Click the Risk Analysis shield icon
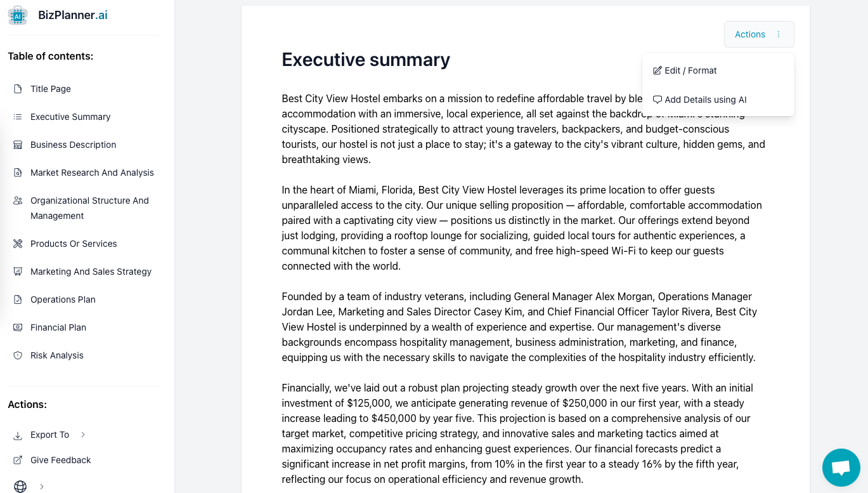868x493 pixels. [x=18, y=355]
